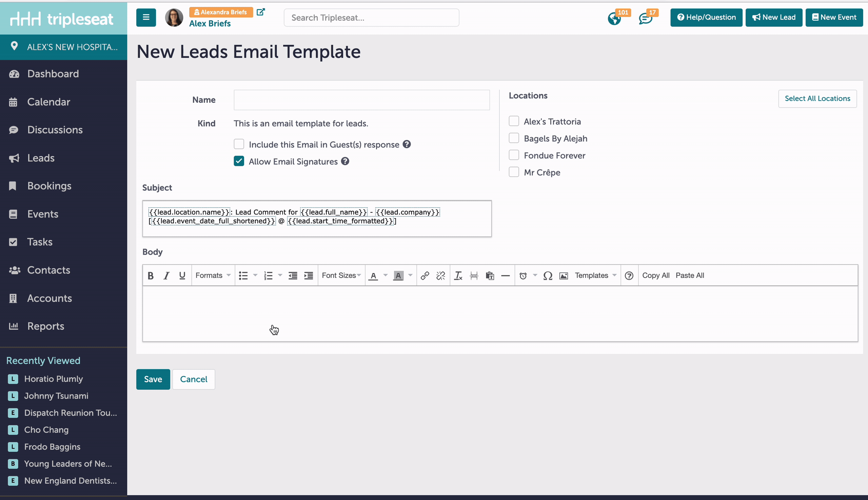The width and height of the screenshot is (868, 500).
Task: Click the Remove link icon
Action: (x=440, y=275)
